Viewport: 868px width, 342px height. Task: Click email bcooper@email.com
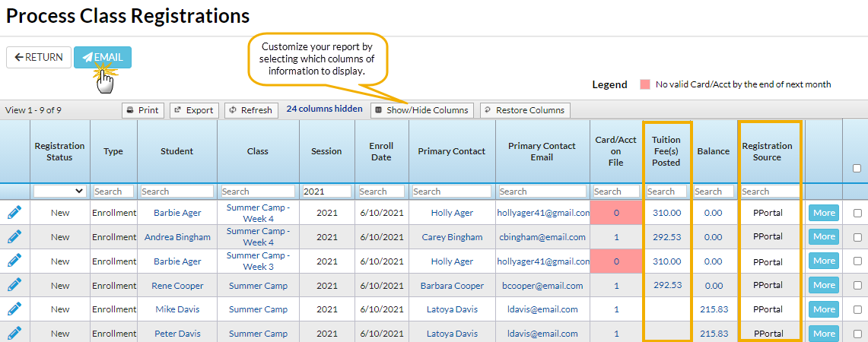[x=542, y=286]
